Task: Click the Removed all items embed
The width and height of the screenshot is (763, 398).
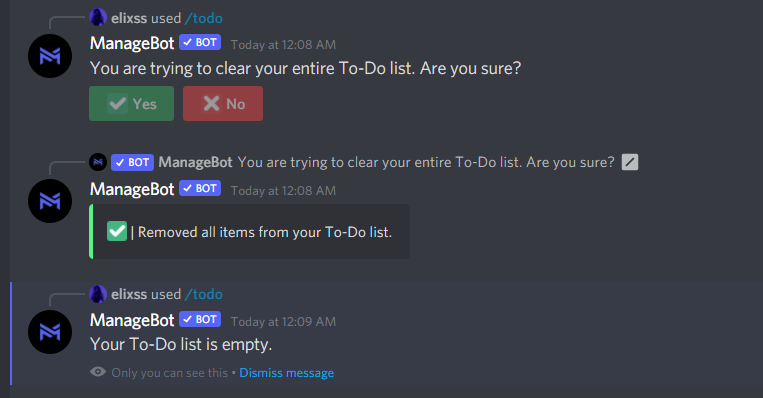Action: tap(249, 232)
